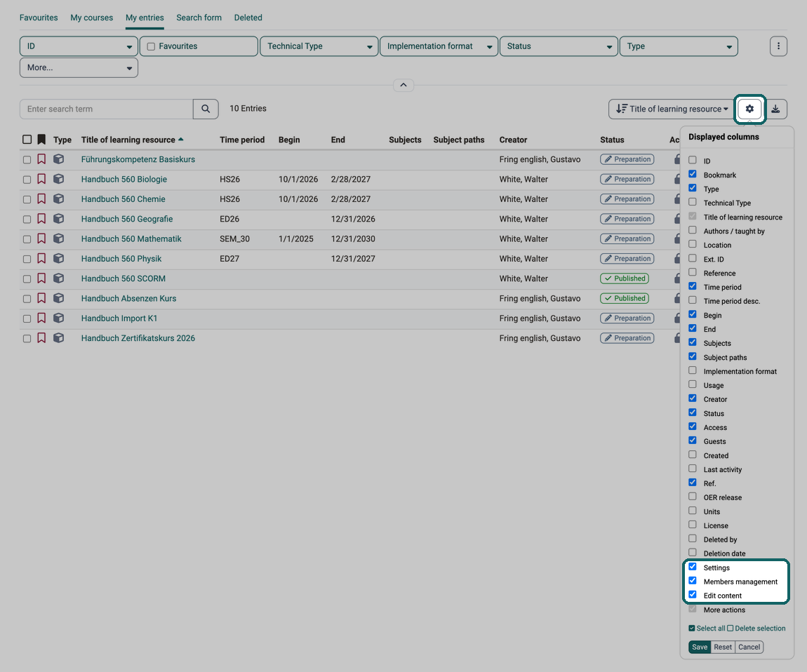Click the course type cube icon for Handbuch Import K1
Viewport: 807px width, 672px height.
point(59,318)
